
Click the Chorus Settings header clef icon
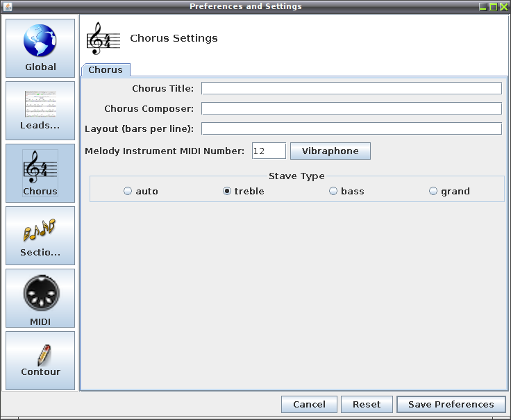[x=103, y=38]
